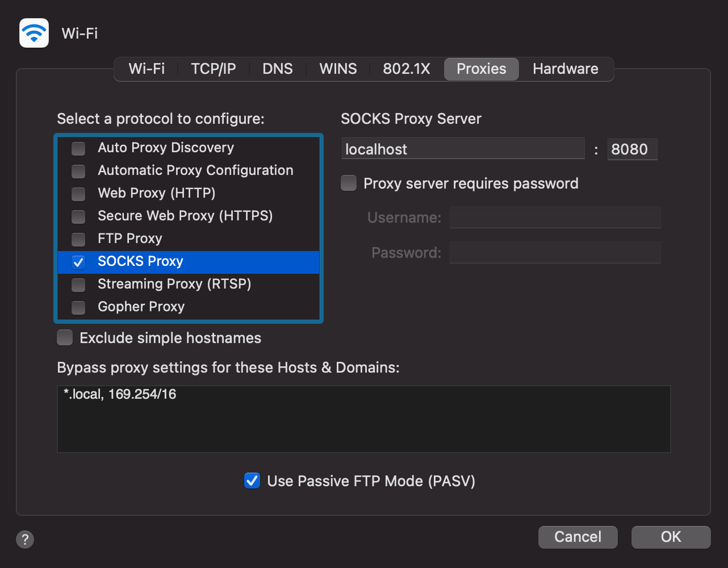728x568 pixels.
Task: Select the Auto Proxy Discovery row label
Action: coord(166,148)
